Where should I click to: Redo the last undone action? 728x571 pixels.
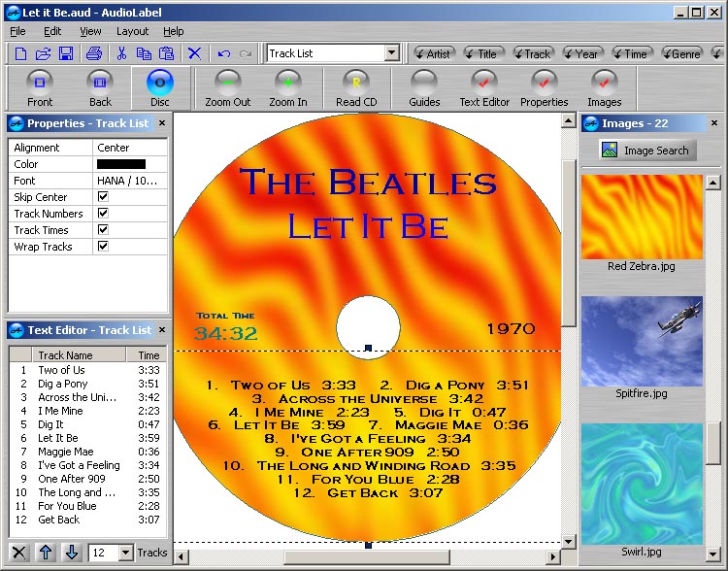[x=246, y=53]
